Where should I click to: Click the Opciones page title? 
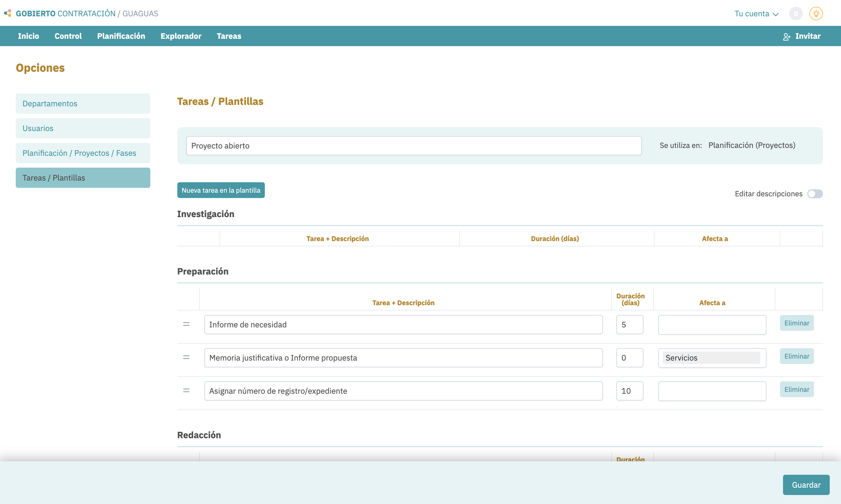40,68
